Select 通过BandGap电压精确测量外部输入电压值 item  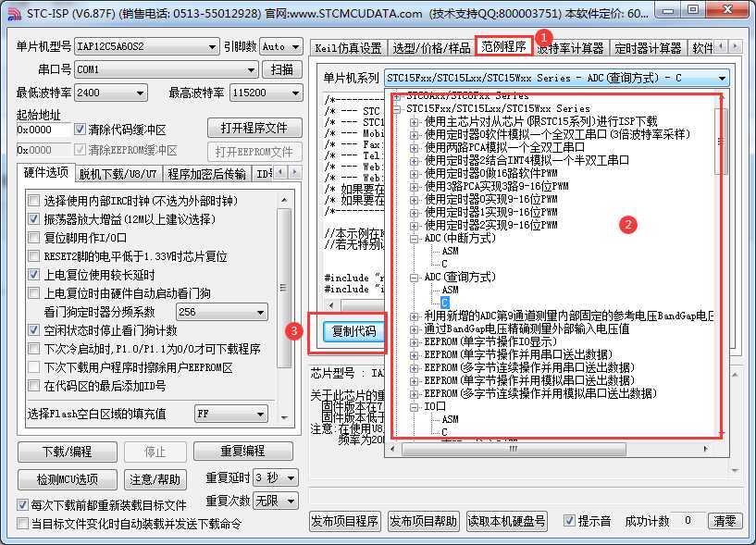coord(527,328)
